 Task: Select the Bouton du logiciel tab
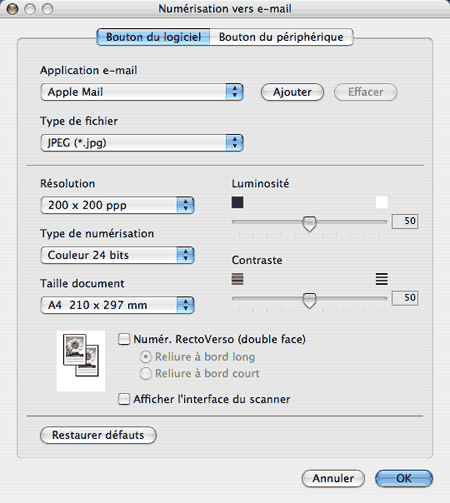pyautogui.click(x=153, y=37)
